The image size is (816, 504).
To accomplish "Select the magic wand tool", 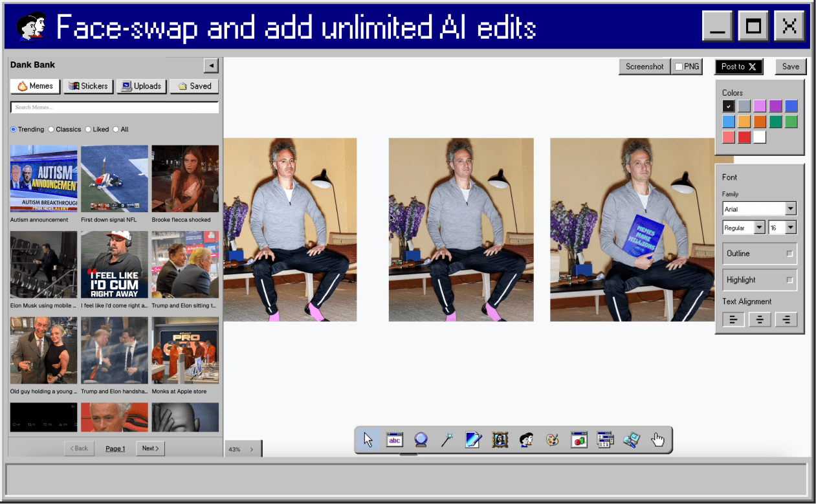I will 447,439.
